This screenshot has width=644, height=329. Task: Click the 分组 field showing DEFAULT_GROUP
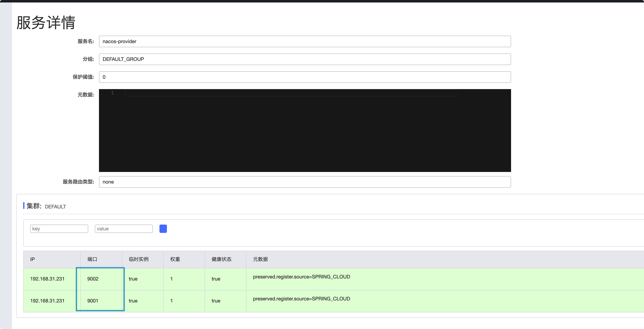(304, 59)
